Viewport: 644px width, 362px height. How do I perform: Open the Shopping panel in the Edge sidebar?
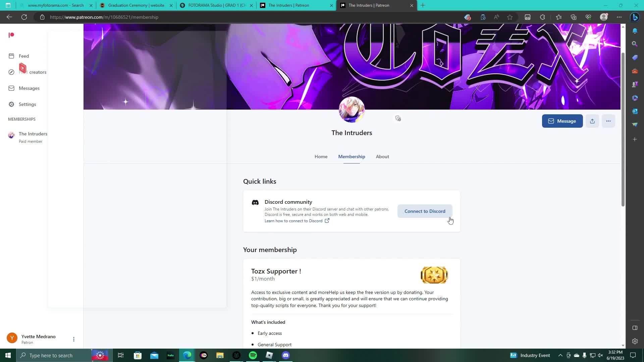635,57
